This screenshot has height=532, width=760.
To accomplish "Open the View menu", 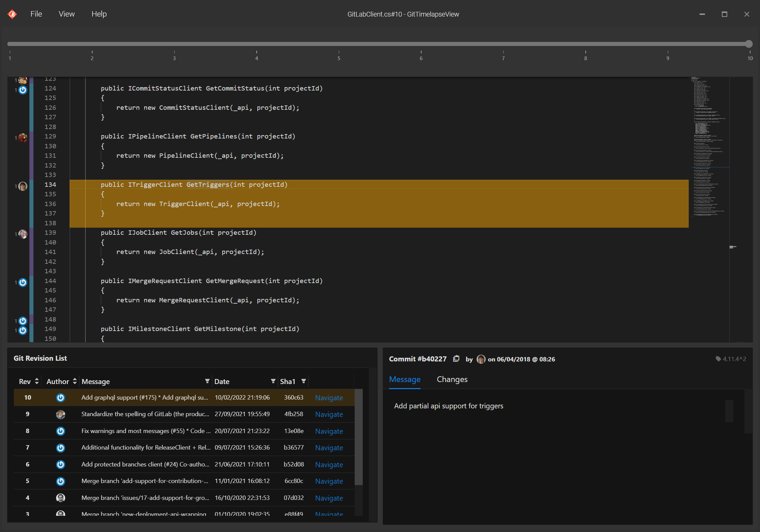I will (x=66, y=14).
